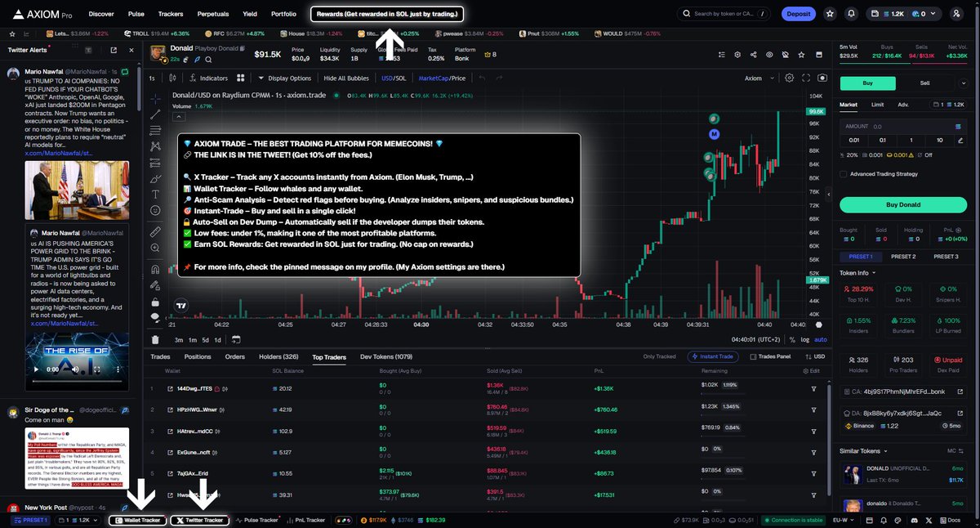Open user profile icon at top right
Screen dimensions: 980x528
pos(957,14)
